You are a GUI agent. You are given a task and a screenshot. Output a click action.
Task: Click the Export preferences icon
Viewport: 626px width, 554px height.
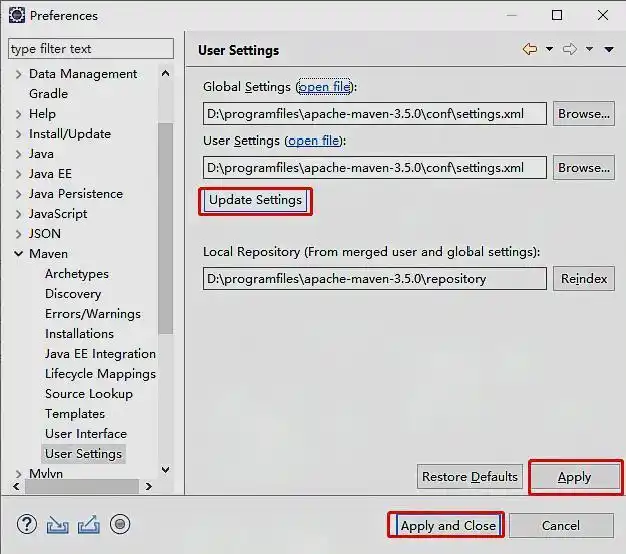(x=89, y=524)
